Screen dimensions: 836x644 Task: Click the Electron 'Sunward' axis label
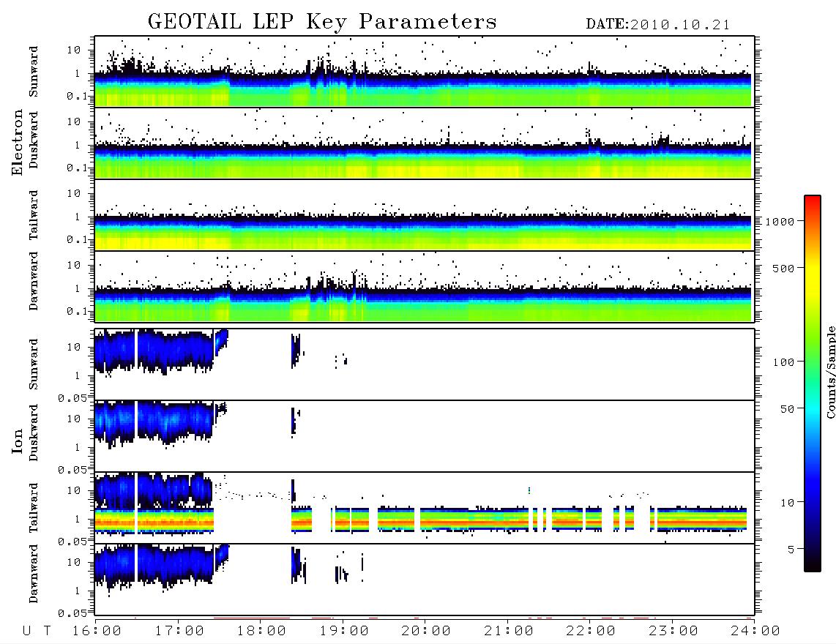34,72
